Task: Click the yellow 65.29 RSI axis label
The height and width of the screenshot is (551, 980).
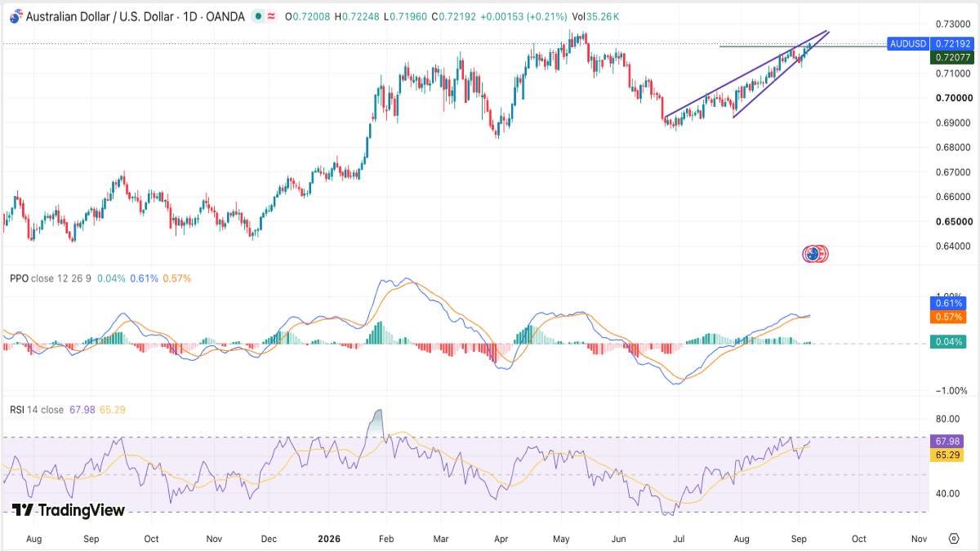Action: tap(947, 453)
